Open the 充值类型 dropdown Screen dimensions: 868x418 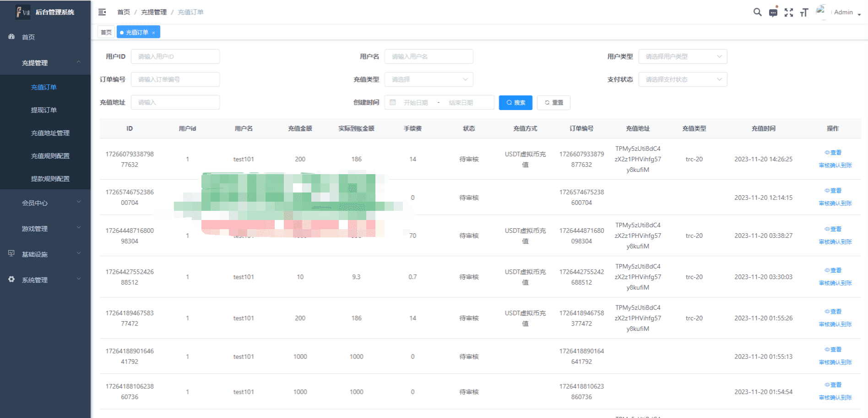pyautogui.click(x=429, y=79)
